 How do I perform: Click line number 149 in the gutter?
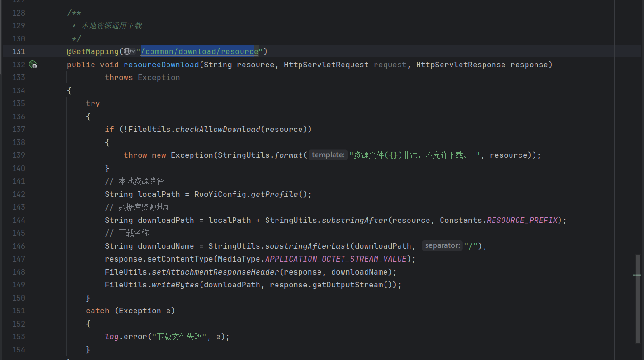(18, 285)
